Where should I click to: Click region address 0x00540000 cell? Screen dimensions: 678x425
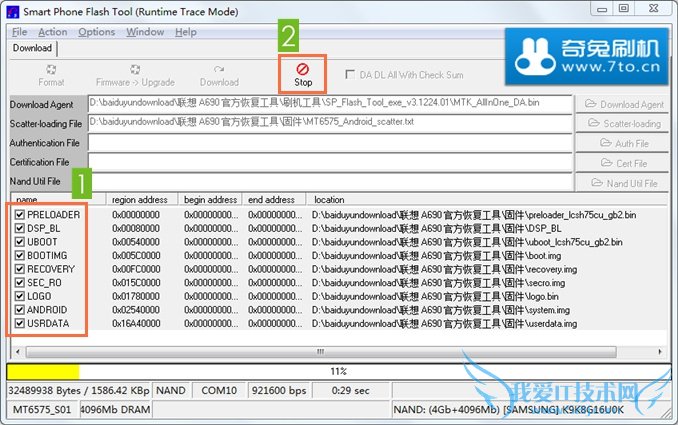[136, 242]
